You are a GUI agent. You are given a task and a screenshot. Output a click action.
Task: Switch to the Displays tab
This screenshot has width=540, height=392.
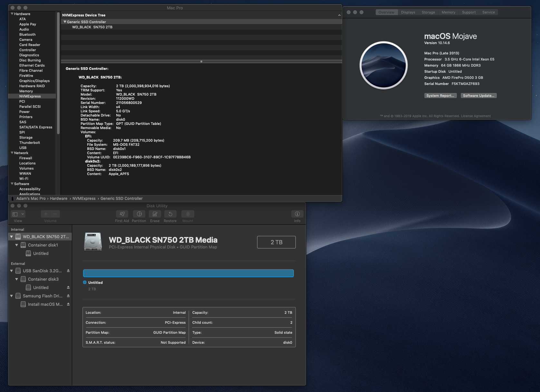tap(408, 12)
